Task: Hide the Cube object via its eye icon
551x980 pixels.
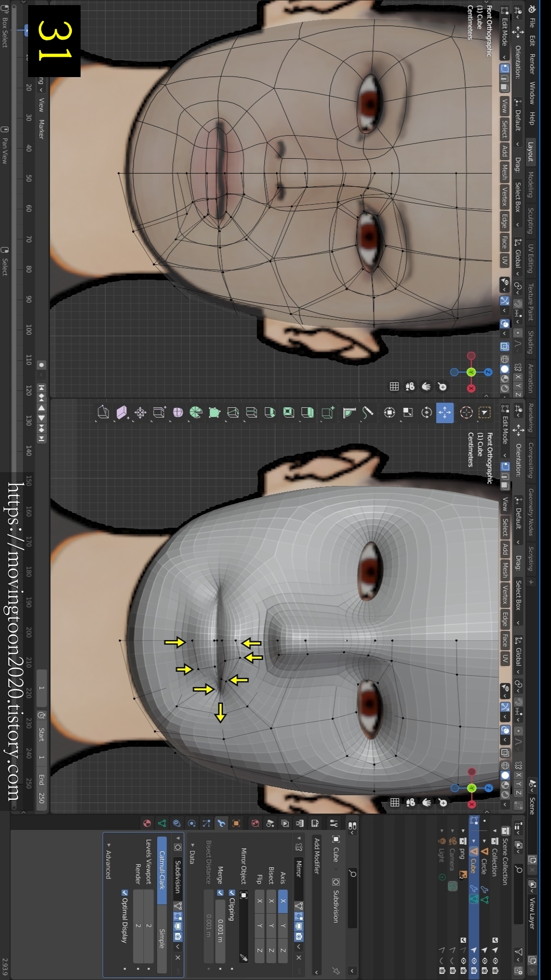Action: pos(474,960)
